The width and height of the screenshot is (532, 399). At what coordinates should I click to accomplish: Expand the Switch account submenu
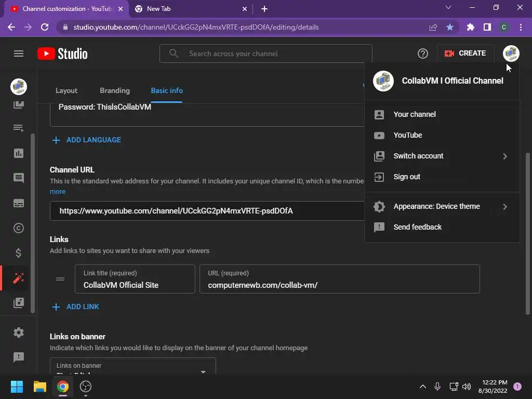[442, 156]
